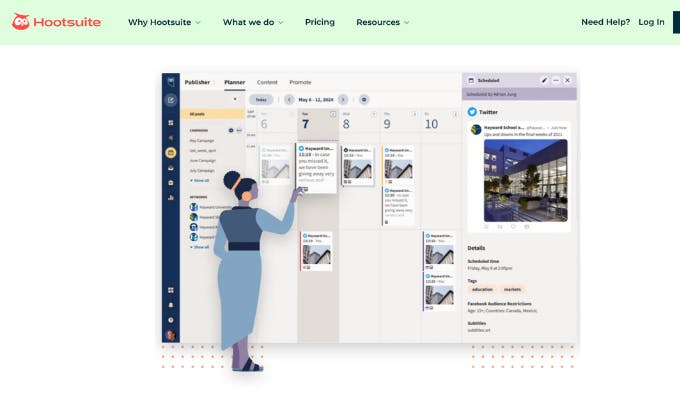The height and width of the screenshot is (400, 680).
Task: Open the Streams dashboard icon in sidebar
Action: click(x=171, y=123)
